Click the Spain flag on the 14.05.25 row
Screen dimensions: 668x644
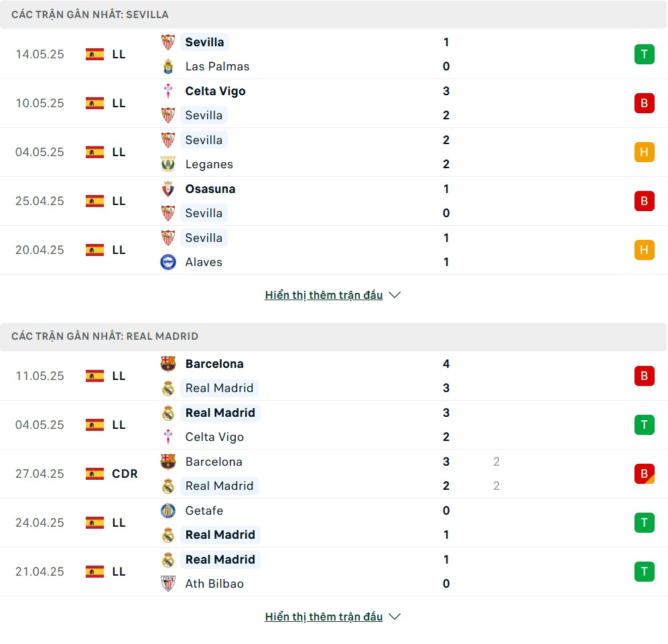click(94, 54)
